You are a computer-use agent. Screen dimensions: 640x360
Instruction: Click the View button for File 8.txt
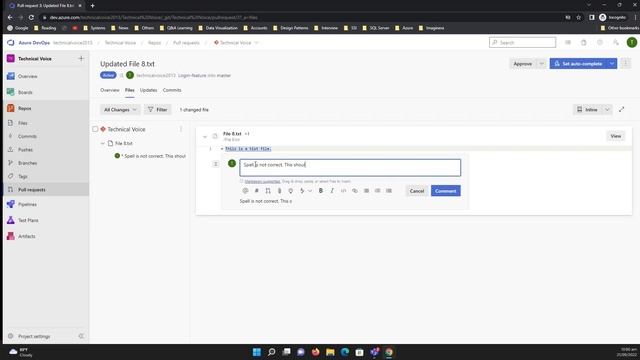[616, 136]
